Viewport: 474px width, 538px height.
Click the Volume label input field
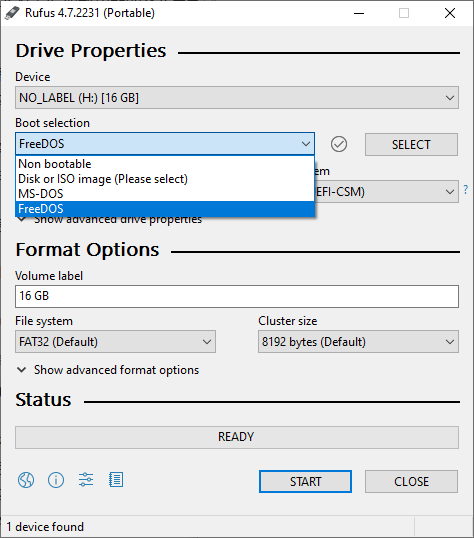[237, 296]
